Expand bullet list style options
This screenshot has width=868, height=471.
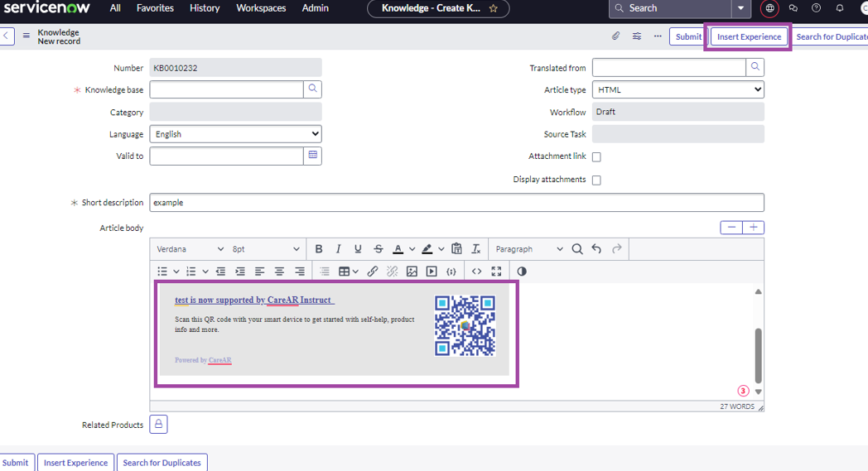tap(176, 272)
